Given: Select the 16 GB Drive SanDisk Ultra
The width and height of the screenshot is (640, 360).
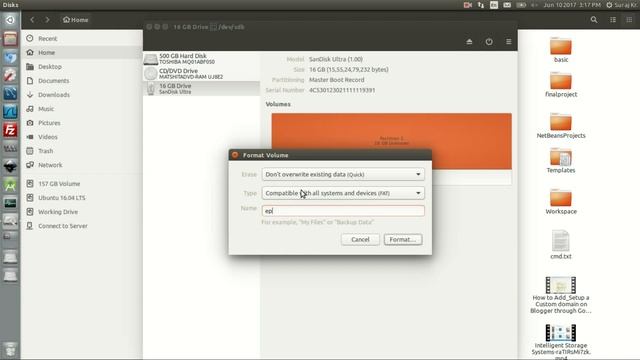Looking at the screenshot, I should (x=202, y=89).
